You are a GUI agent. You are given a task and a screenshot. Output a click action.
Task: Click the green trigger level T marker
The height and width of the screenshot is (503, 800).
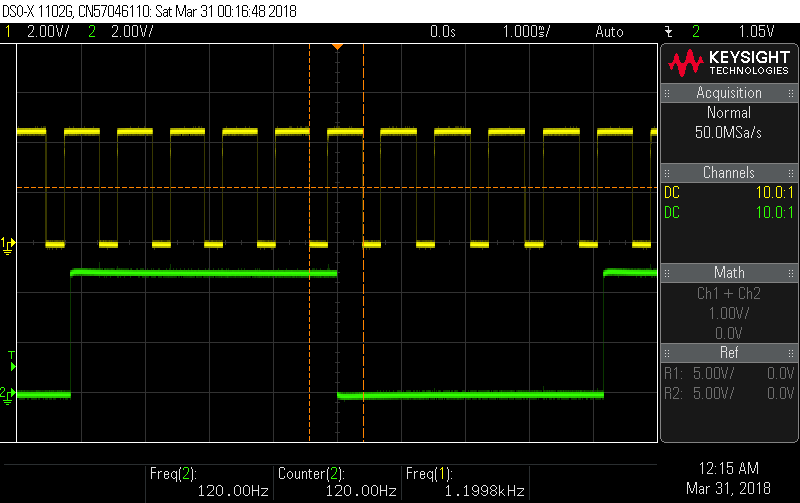tap(12, 361)
